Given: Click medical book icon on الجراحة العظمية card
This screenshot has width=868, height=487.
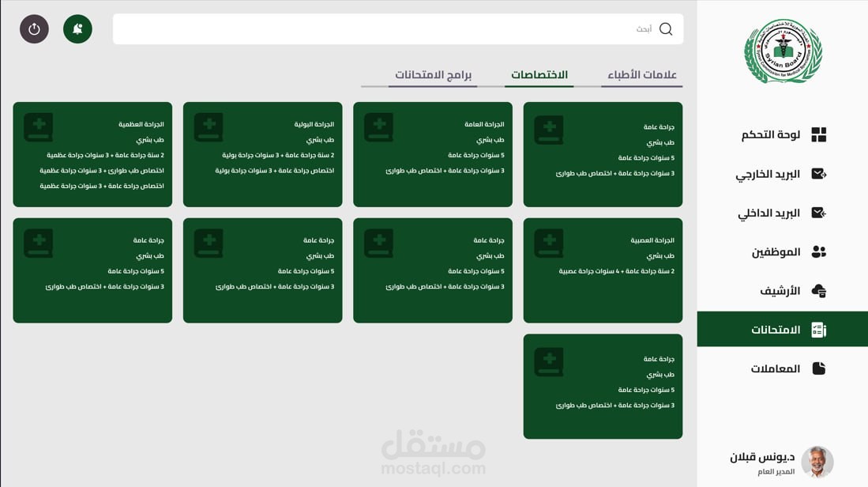Looking at the screenshot, I should tap(39, 127).
